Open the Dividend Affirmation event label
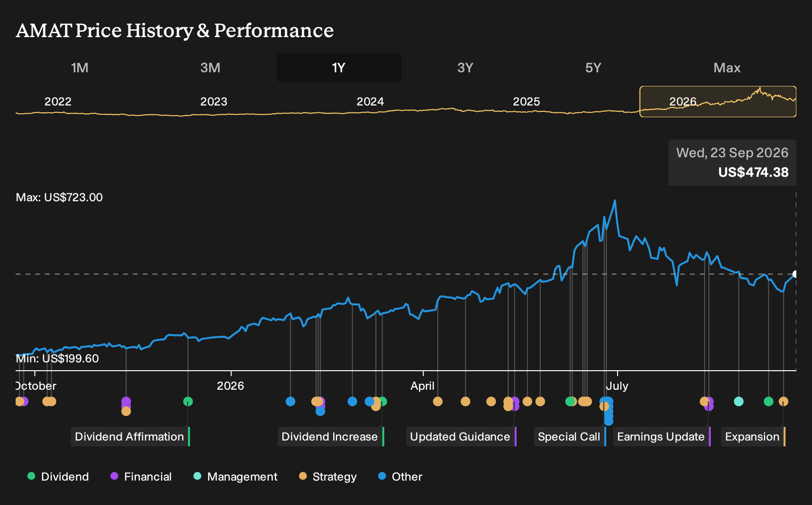812x505 pixels. [x=130, y=437]
